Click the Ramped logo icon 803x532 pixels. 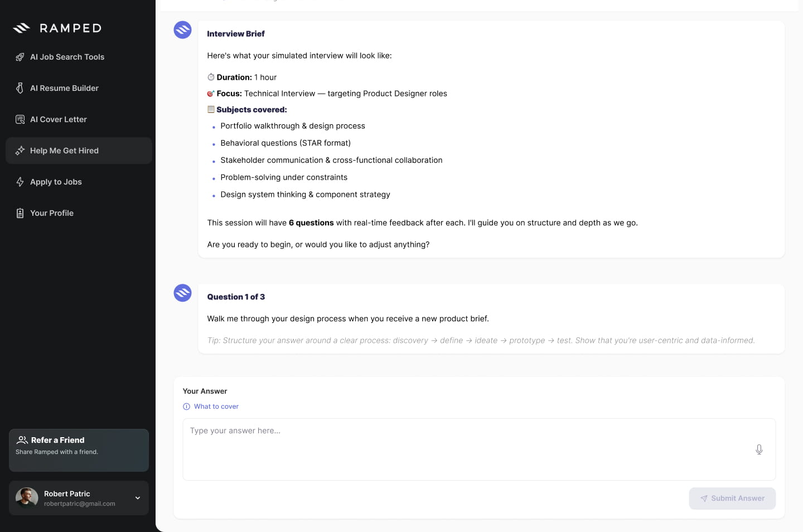(x=21, y=28)
